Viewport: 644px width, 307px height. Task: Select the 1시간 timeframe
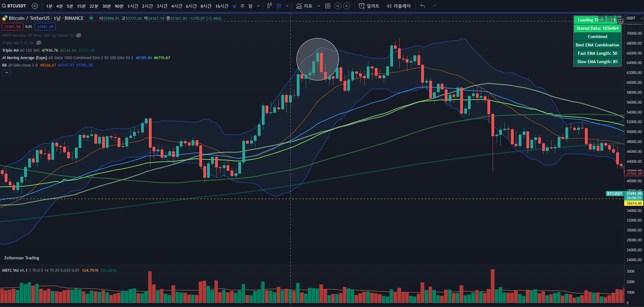tap(133, 6)
